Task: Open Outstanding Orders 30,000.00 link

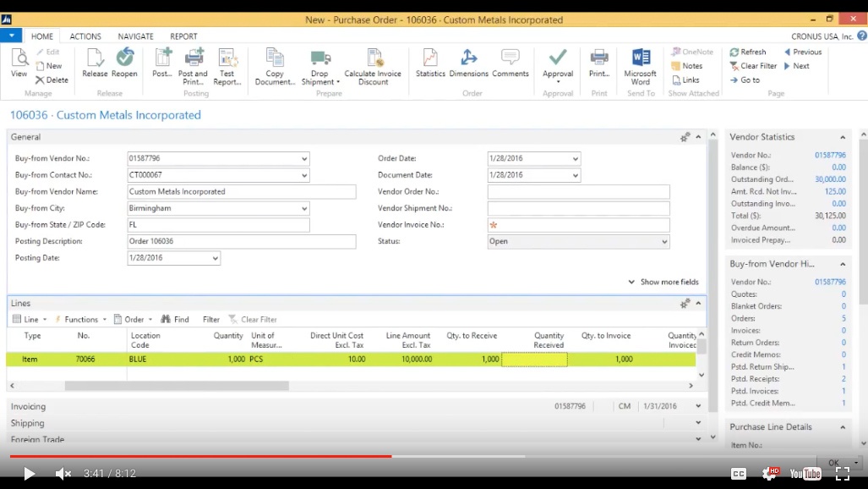Action: click(x=830, y=179)
